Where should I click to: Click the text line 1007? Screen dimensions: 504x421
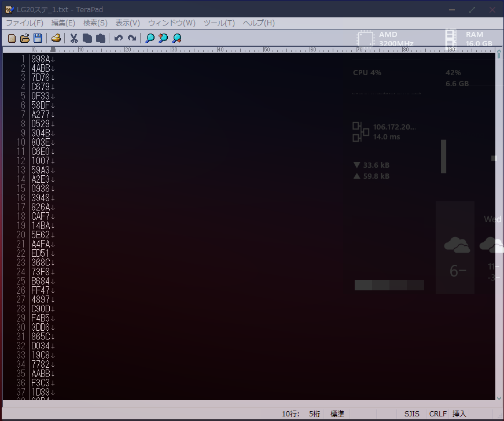[41, 161]
